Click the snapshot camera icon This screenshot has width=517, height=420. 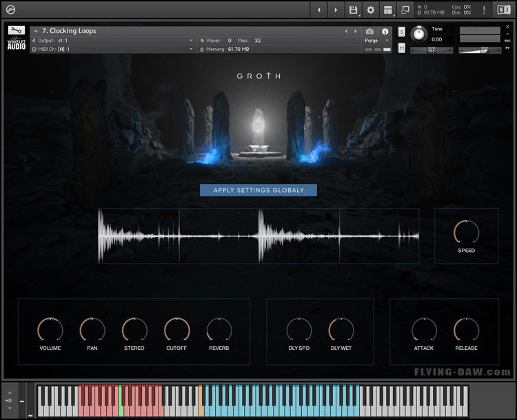370,31
